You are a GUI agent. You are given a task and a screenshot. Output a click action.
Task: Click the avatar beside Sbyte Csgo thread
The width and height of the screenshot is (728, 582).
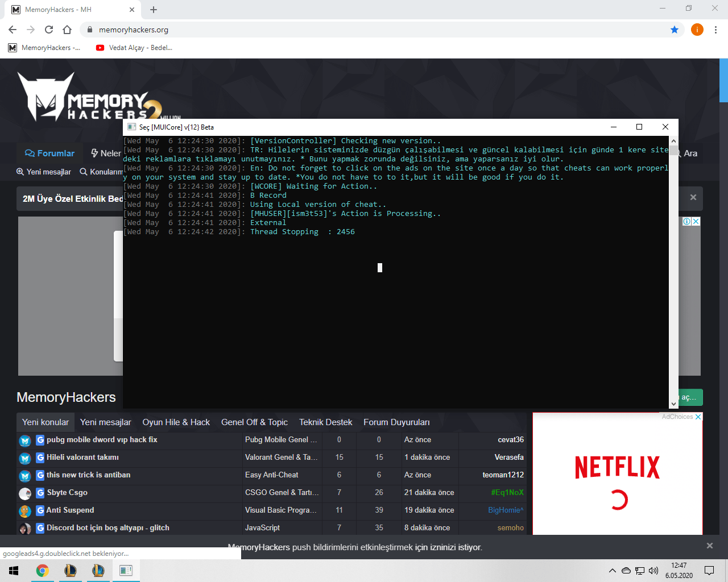pos(25,493)
